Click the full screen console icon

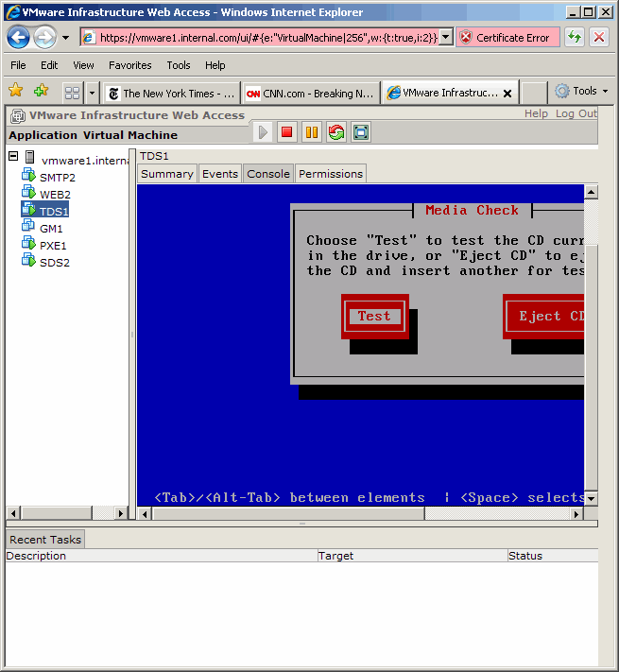(361, 132)
